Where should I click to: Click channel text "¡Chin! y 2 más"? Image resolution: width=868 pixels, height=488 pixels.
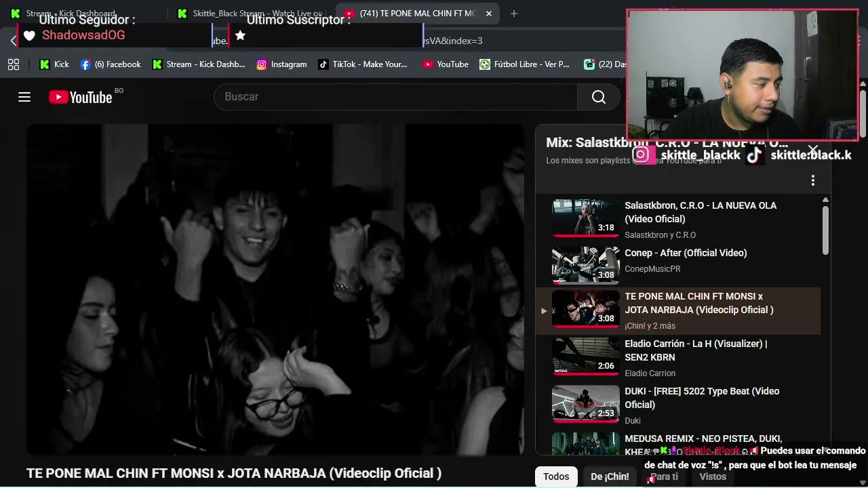[x=650, y=326]
